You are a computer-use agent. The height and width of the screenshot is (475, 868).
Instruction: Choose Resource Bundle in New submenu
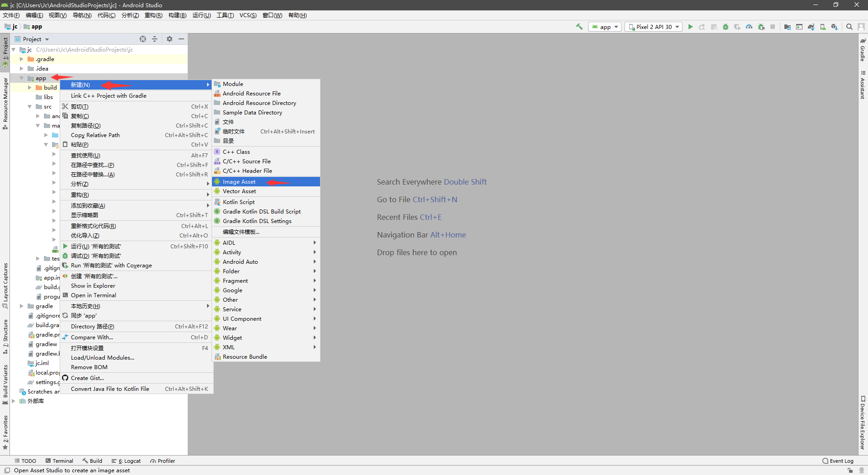click(x=266, y=356)
